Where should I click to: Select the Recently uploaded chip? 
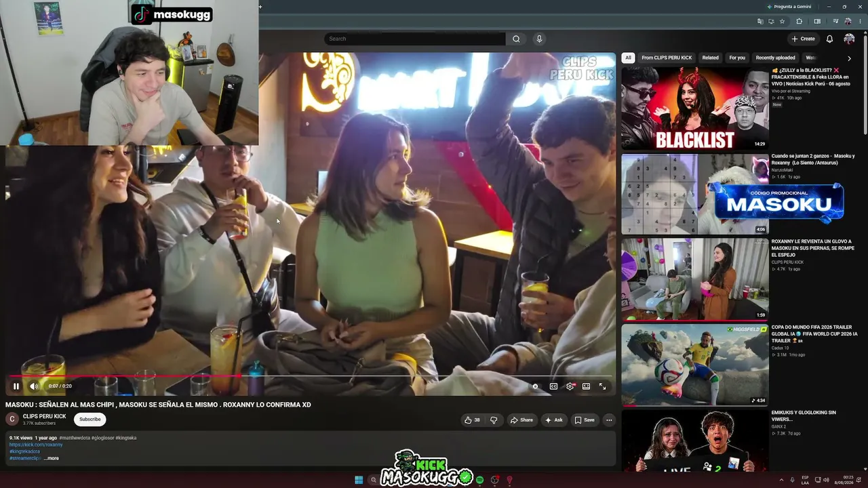(775, 58)
